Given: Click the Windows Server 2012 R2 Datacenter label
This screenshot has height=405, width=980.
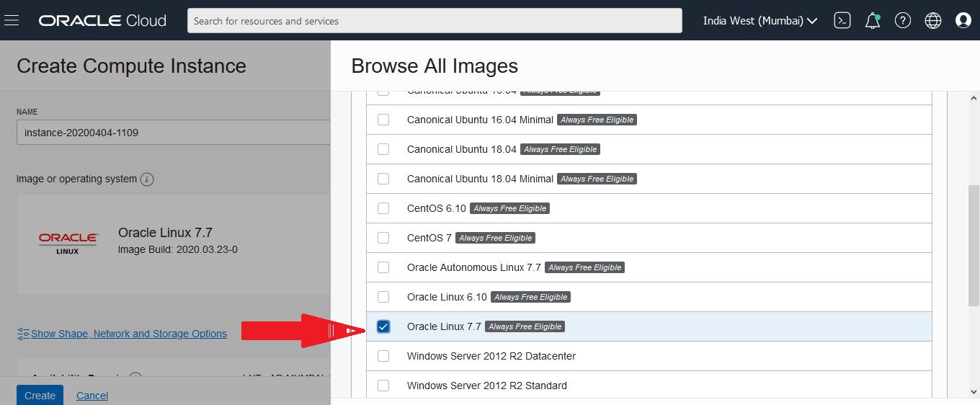Looking at the screenshot, I should [x=491, y=356].
